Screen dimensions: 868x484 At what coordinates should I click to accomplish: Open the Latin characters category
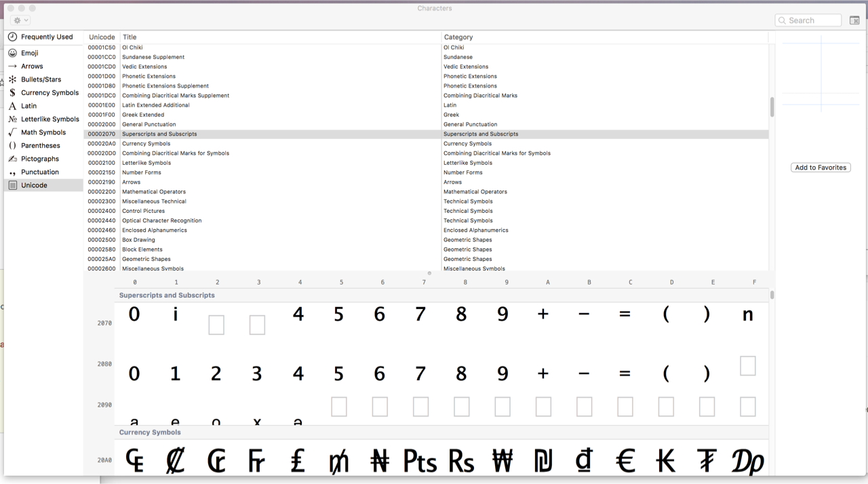27,106
